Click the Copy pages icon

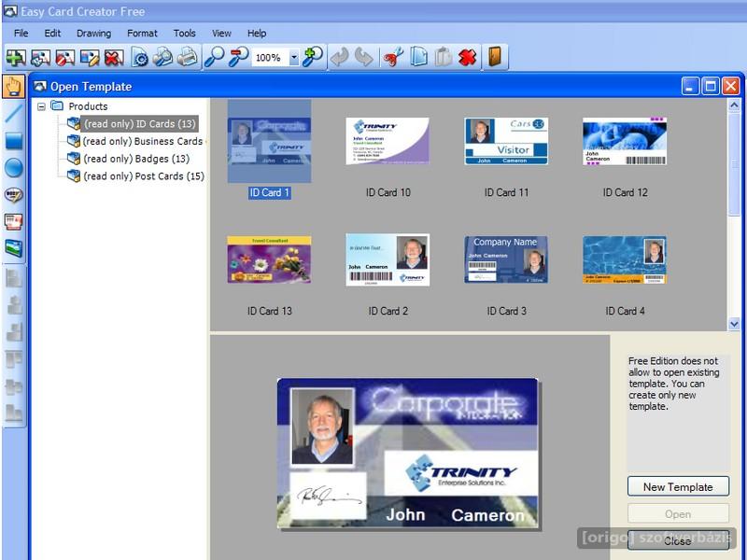click(418, 57)
